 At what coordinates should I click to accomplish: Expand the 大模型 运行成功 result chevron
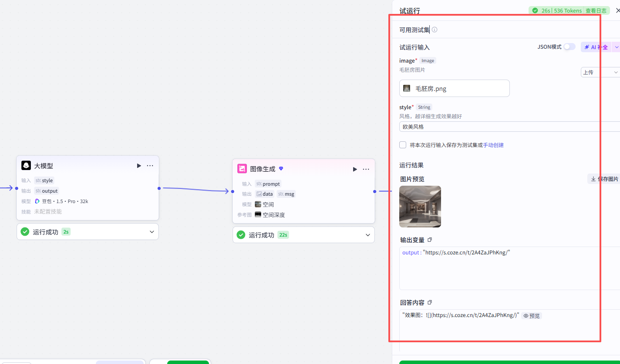pyautogui.click(x=152, y=232)
